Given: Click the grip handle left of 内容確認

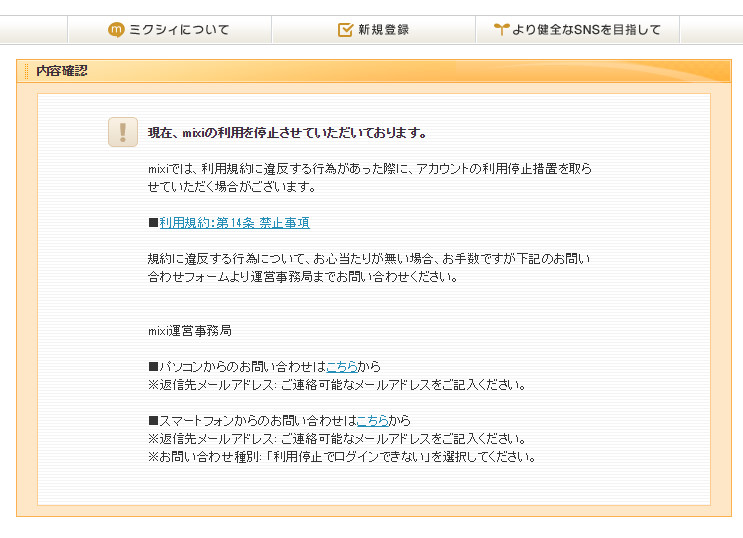Looking at the screenshot, I should pos(27,71).
